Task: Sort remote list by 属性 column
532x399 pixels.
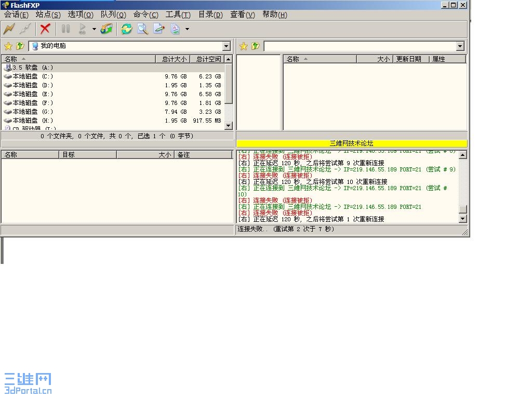Action: pos(447,59)
